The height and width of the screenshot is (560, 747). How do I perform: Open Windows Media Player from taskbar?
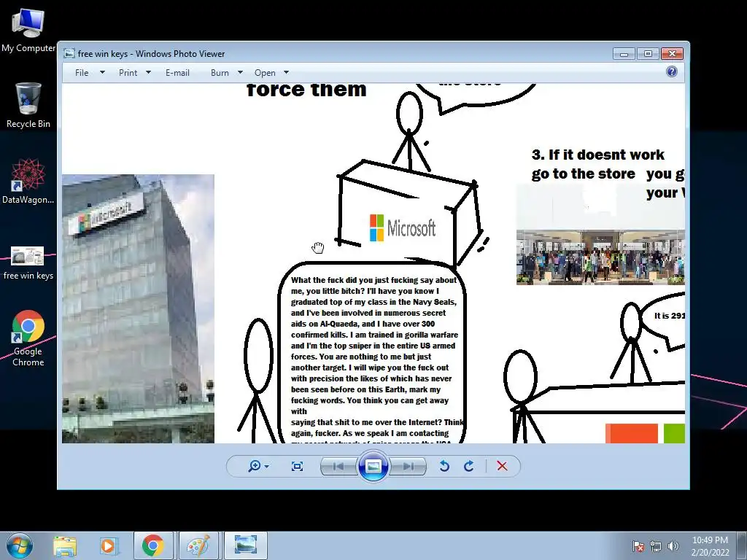108,545
